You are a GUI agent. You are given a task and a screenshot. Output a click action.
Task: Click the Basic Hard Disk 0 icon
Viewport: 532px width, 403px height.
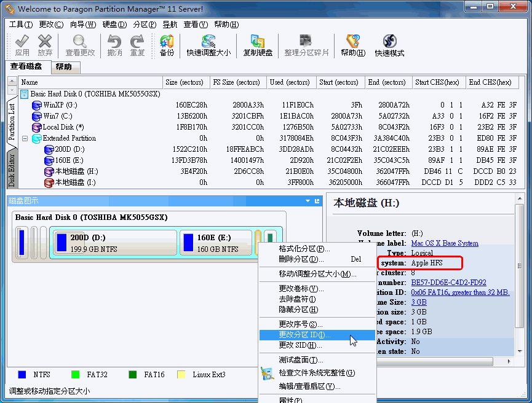25,94
